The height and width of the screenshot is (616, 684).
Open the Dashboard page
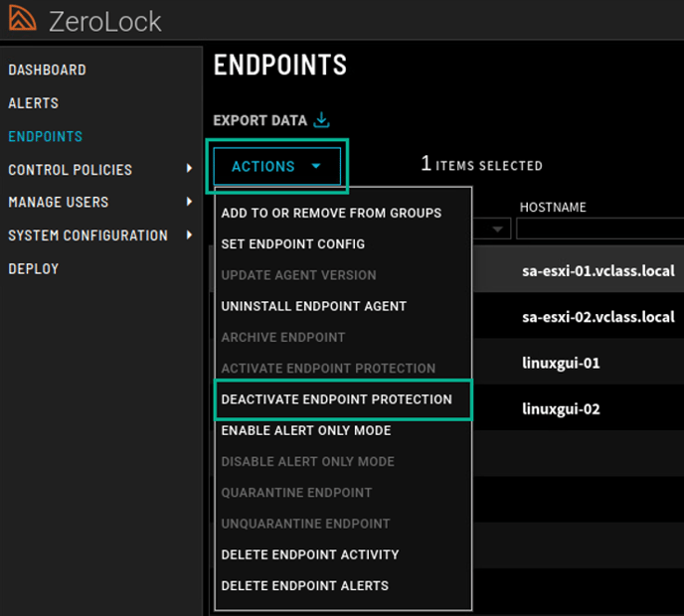coord(47,70)
